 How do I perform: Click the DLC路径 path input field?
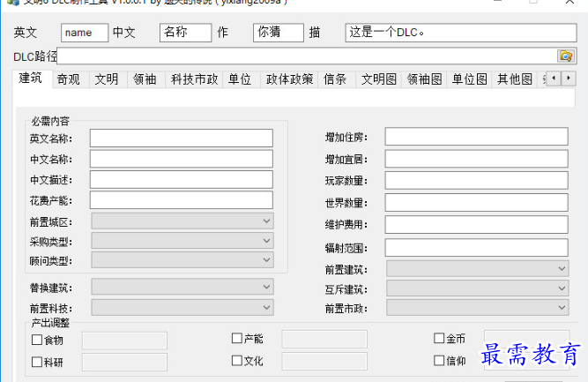pos(307,56)
